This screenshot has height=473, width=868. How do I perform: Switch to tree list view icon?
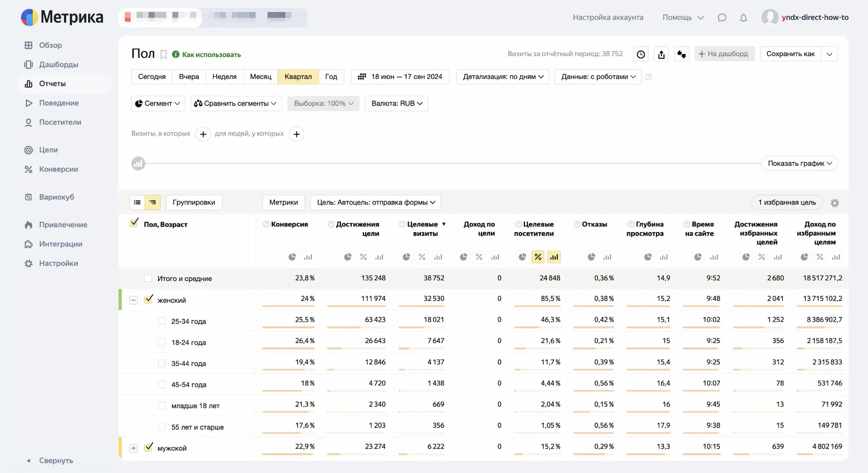coord(153,202)
